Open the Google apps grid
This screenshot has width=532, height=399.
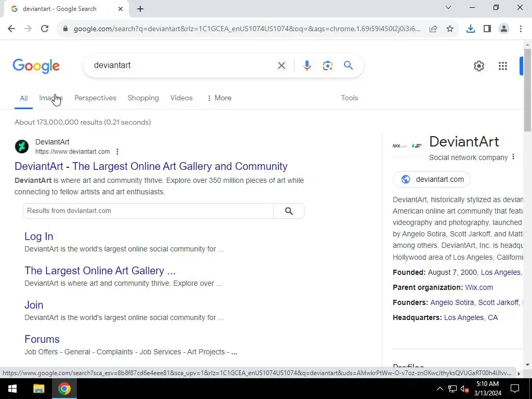point(503,66)
